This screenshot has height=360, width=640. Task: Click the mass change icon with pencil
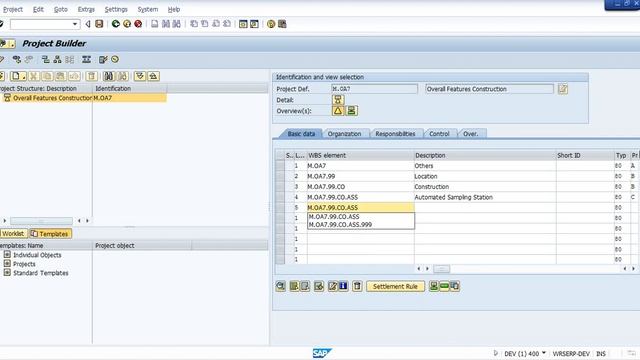point(103,60)
